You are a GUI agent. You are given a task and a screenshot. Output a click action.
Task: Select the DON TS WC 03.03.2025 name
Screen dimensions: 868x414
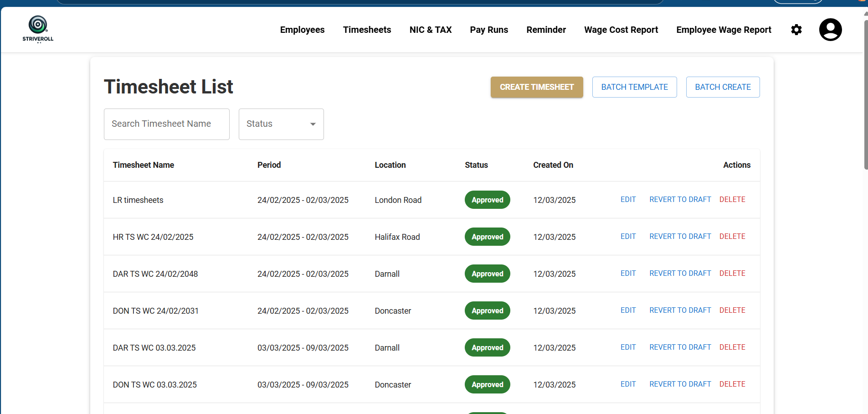155,385
